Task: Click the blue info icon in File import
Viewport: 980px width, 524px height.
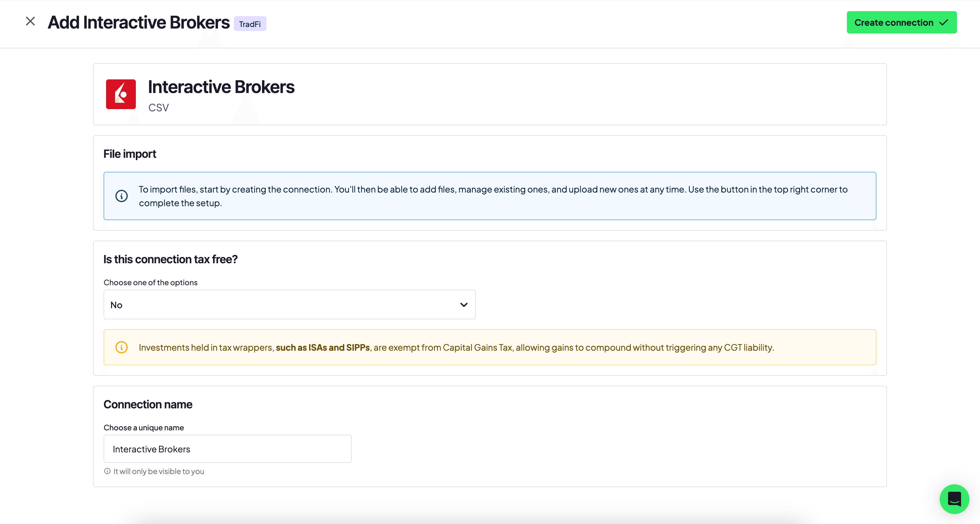Action: [x=121, y=196]
